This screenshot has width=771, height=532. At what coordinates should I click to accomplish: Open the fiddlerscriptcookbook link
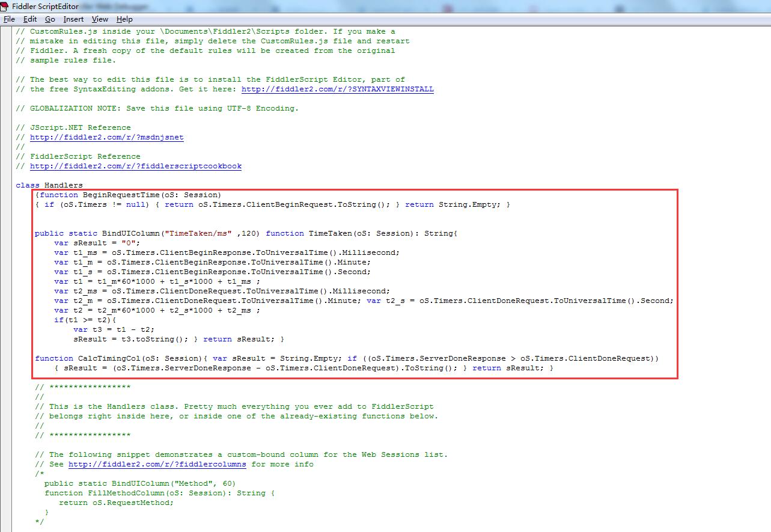(136, 166)
